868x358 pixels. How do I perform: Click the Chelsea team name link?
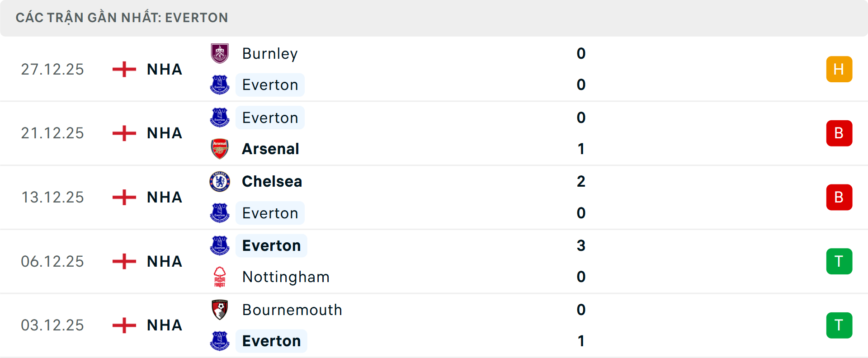coord(271,181)
